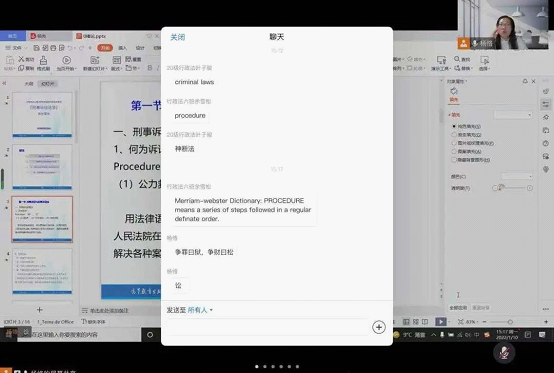Expand the fill preset dropdown in properties panel
The height and width of the screenshot is (373, 554).
(x=513, y=114)
